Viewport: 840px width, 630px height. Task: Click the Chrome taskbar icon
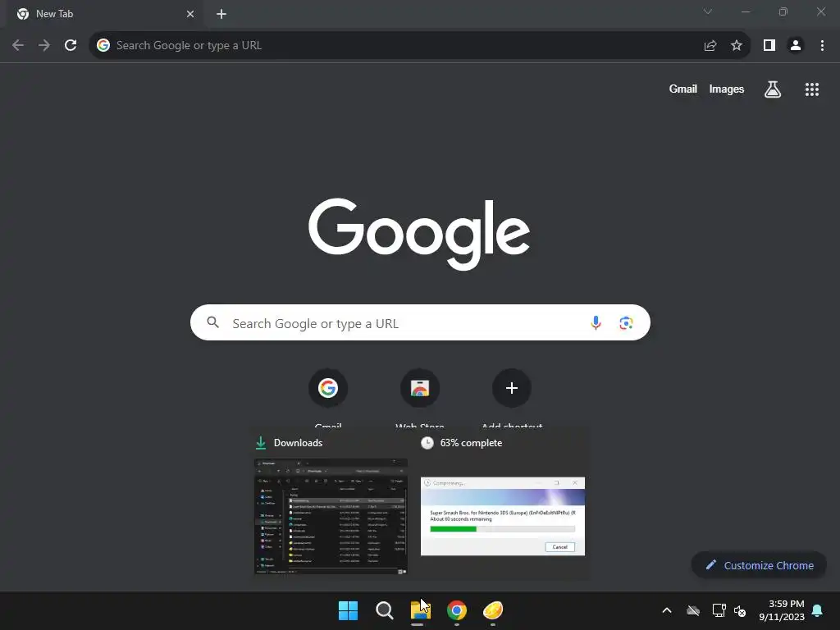[x=456, y=610]
